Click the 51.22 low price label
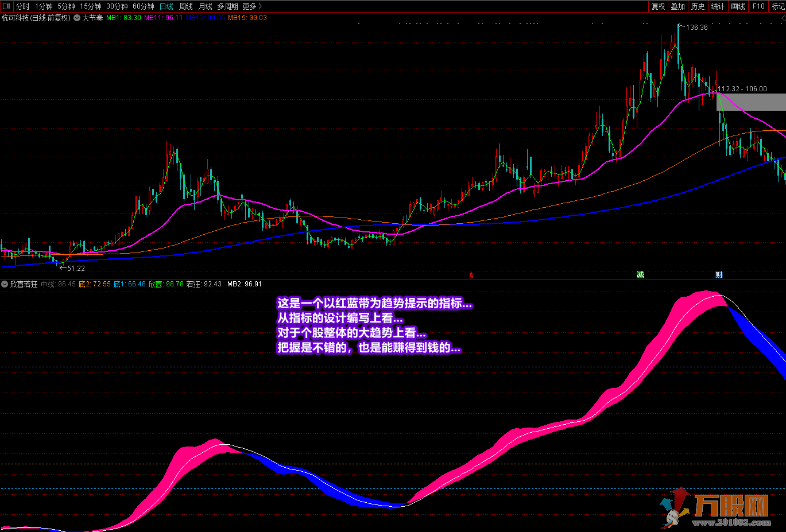Screen dimensions: 786x532 (x=76, y=269)
